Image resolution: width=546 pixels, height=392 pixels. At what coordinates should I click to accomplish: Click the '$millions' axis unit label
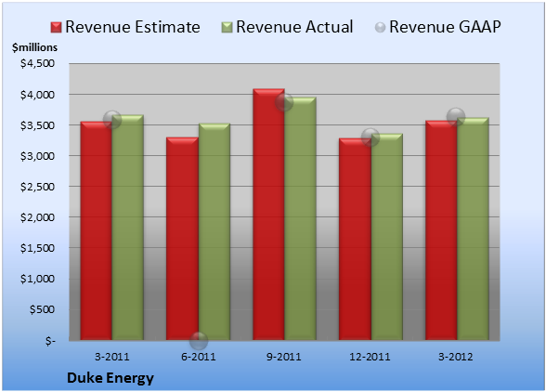click(35, 47)
